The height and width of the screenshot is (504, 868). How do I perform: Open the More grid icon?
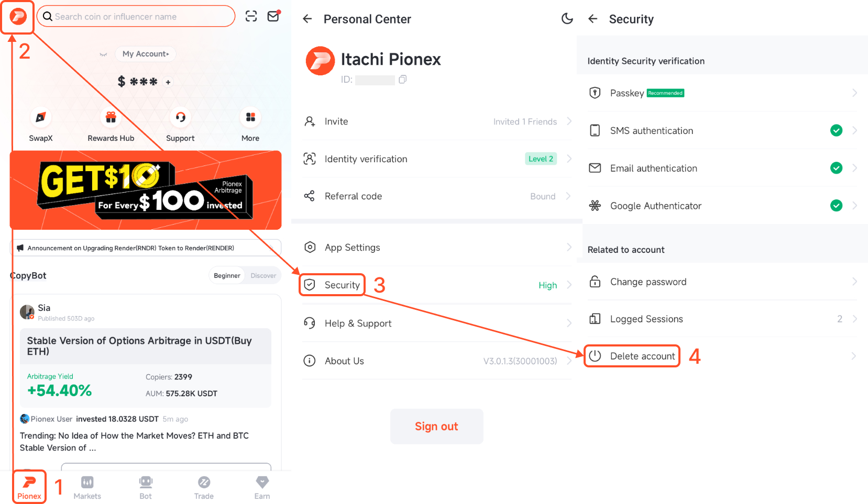pos(250,117)
